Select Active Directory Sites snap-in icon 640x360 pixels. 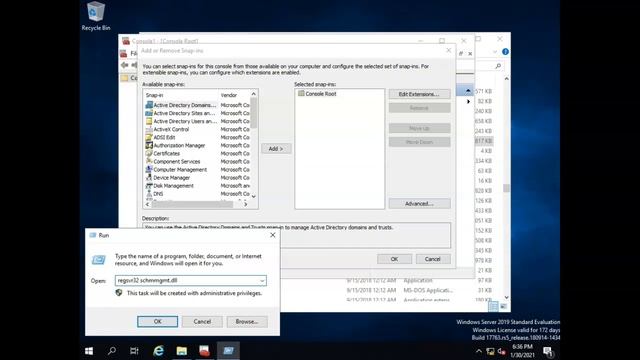coord(149,113)
